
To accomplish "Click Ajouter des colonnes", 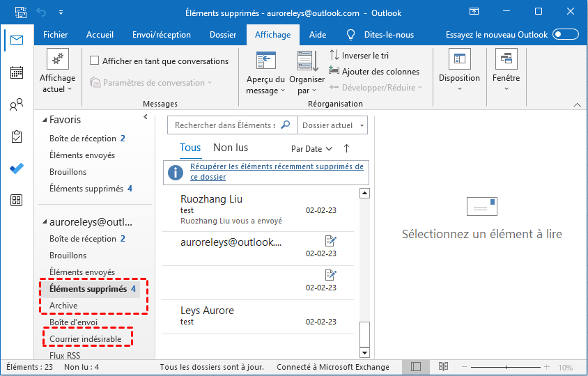I will click(x=374, y=71).
